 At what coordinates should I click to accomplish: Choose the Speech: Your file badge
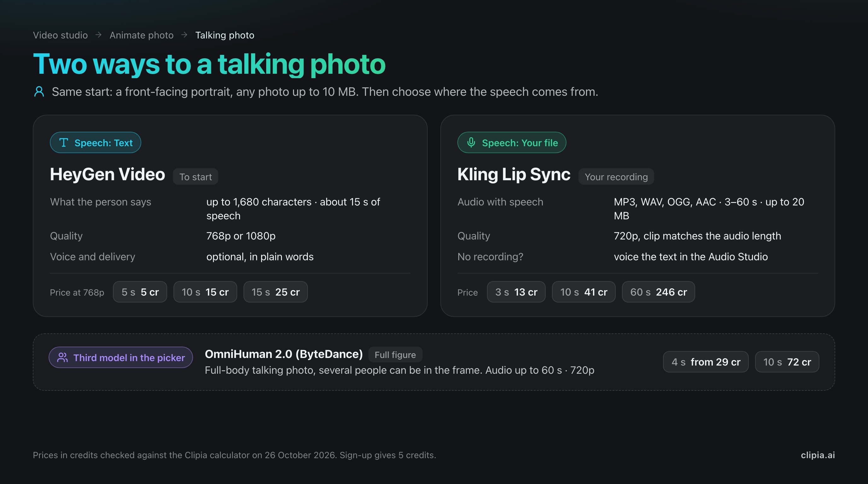coord(512,142)
